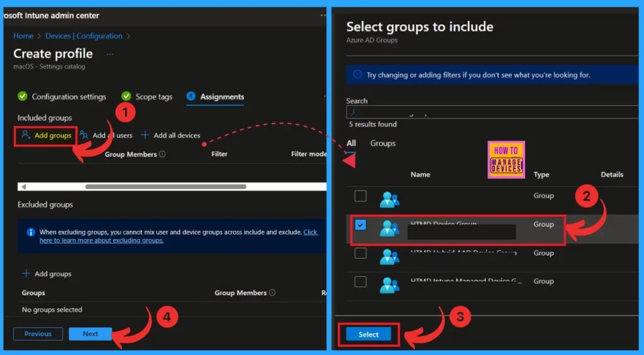Screen dimensions: 644x355
Task: Click the Next button
Action: (91, 334)
